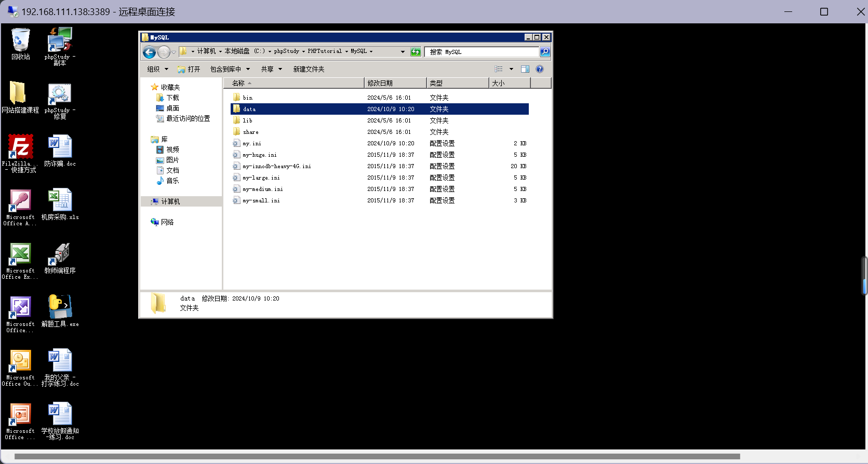
Task: Select 下载 in navigation pane
Action: pos(167,98)
